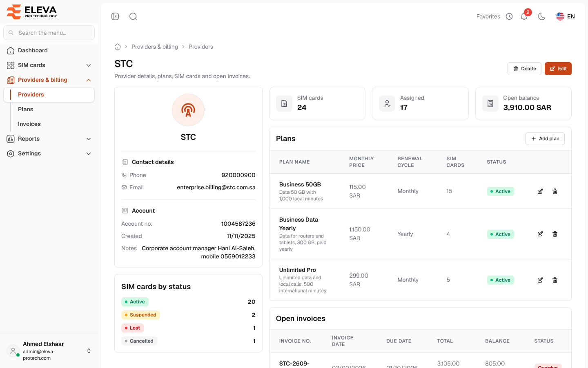Expand the Settings menu chevron
This screenshot has width=588, height=368.
[89, 154]
